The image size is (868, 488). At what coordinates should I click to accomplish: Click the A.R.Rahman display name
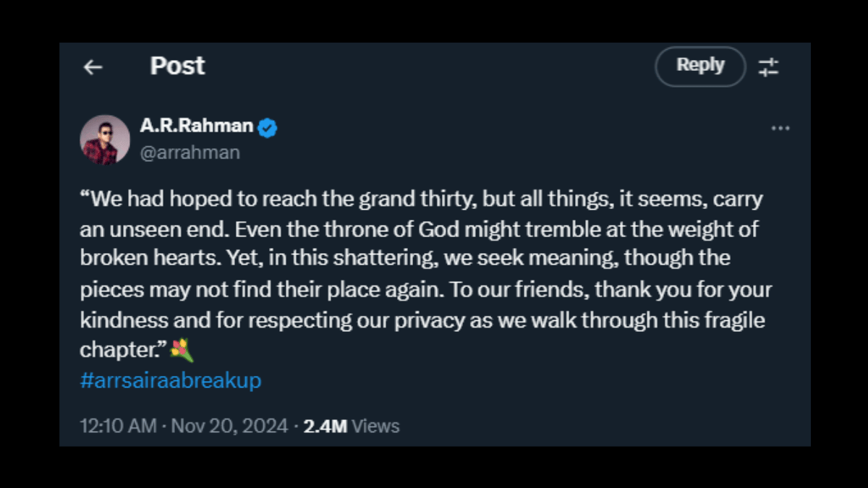pyautogui.click(x=197, y=127)
